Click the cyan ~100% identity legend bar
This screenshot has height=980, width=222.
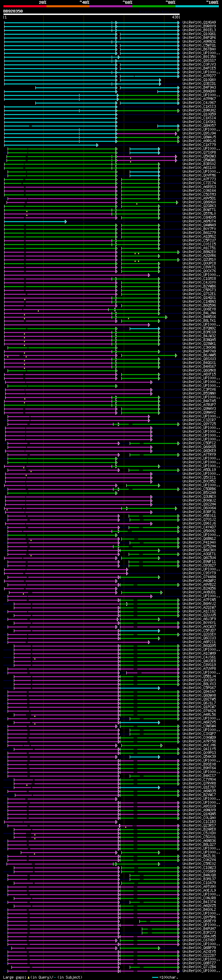197,6
